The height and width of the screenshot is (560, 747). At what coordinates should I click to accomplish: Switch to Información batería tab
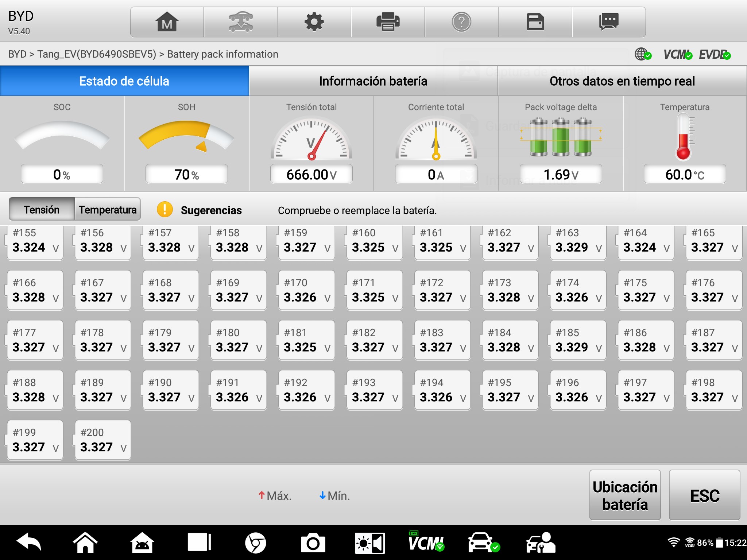click(373, 81)
